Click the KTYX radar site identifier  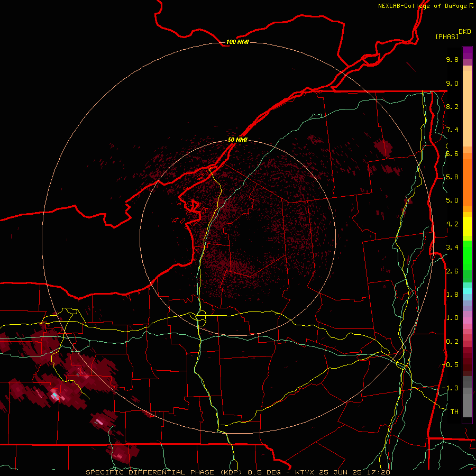pyautogui.click(x=306, y=472)
